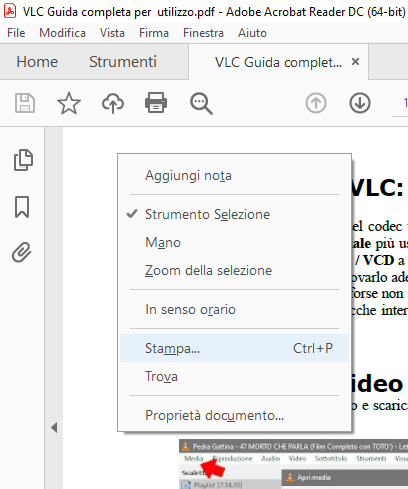
Task: Go to next page arrow icon
Action: point(360,103)
